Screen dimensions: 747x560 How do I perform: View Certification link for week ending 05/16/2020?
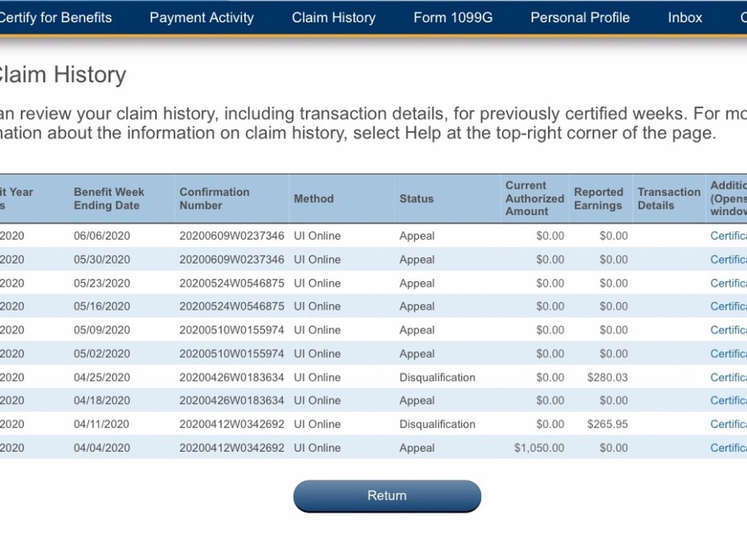coord(728,306)
